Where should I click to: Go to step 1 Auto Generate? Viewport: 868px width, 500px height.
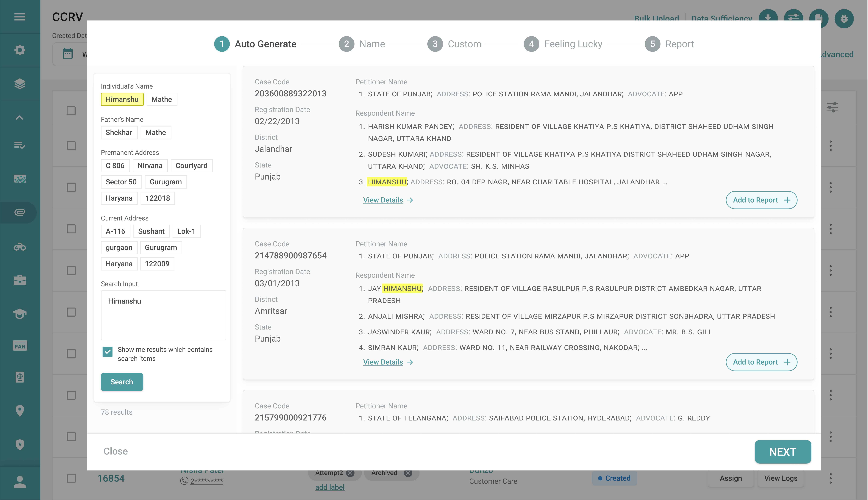click(x=255, y=44)
